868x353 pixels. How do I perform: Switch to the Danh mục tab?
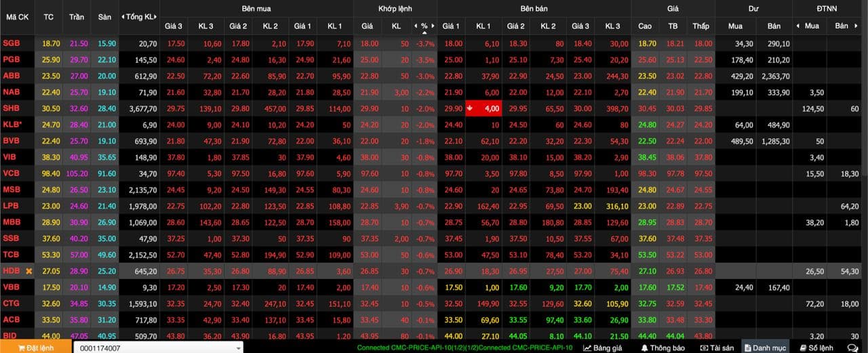pyautogui.click(x=764, y=348)
